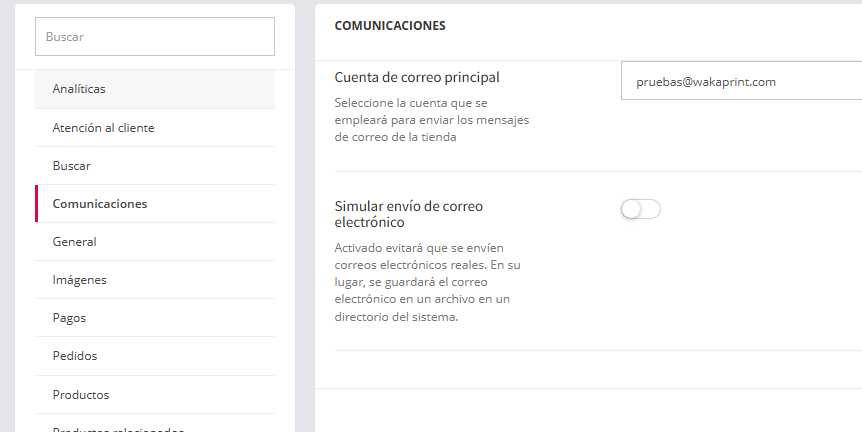Click the Buscar search input field

(x=154, y=36)
